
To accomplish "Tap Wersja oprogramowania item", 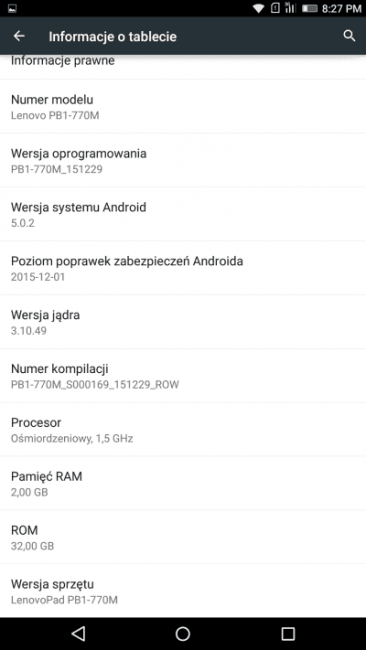I will coord(183,160).
